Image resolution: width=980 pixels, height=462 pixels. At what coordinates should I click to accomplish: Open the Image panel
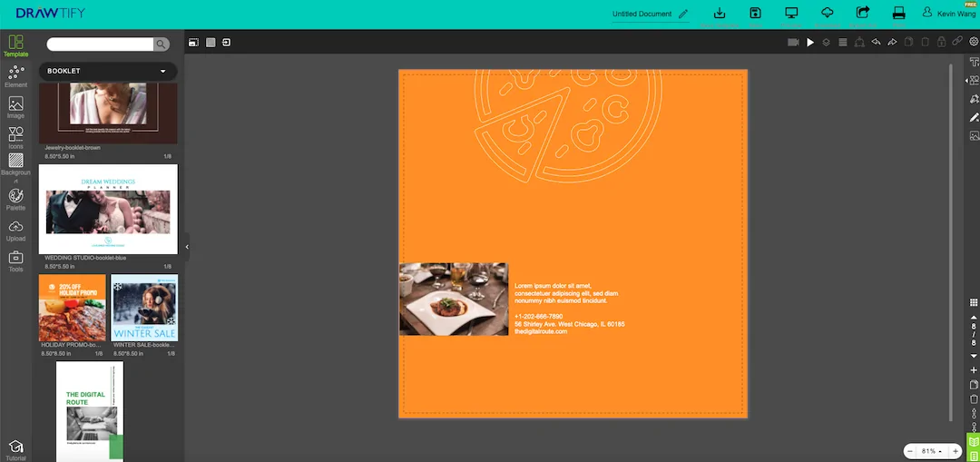pos(15,107)
